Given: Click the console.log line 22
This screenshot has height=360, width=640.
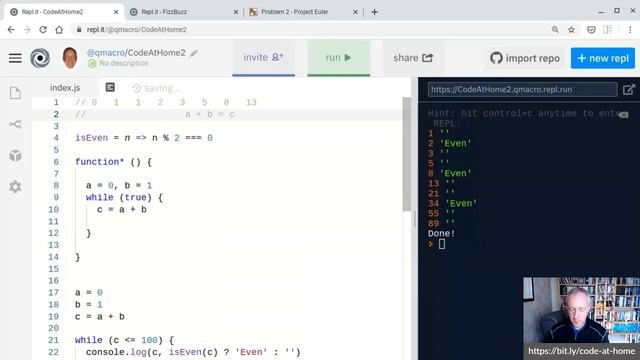Looking at the screenshot, I should (x=193, y=352).
